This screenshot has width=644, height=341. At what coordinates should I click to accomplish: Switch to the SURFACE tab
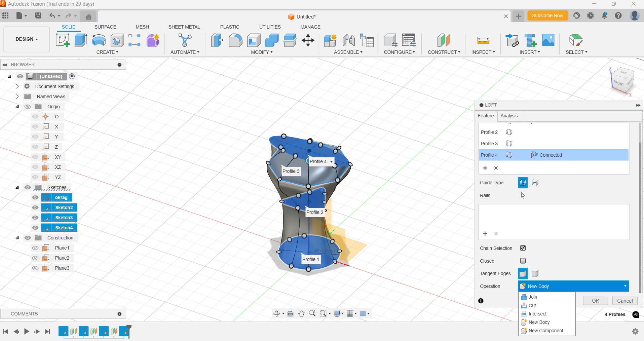tap(105, 27)
